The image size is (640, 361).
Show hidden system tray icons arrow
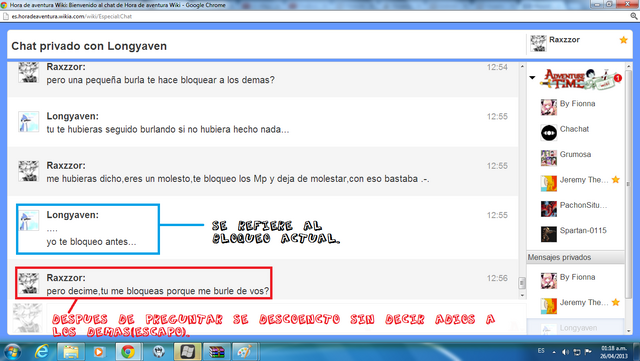pos(554,352)
